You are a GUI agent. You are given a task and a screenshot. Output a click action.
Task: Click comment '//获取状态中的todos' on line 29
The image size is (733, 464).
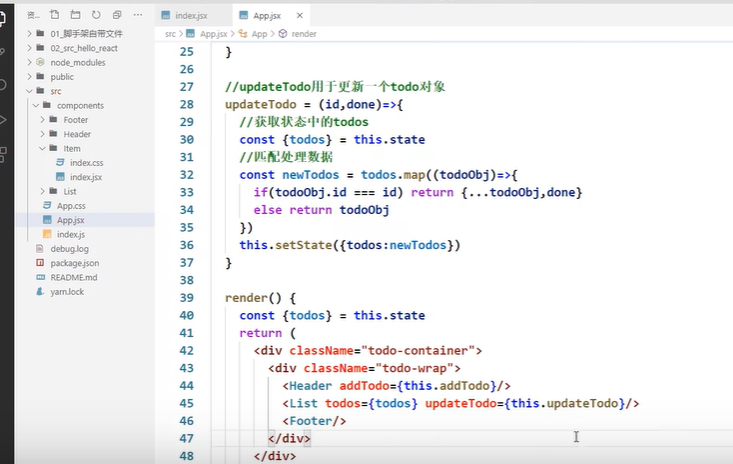tap(304, 122)
